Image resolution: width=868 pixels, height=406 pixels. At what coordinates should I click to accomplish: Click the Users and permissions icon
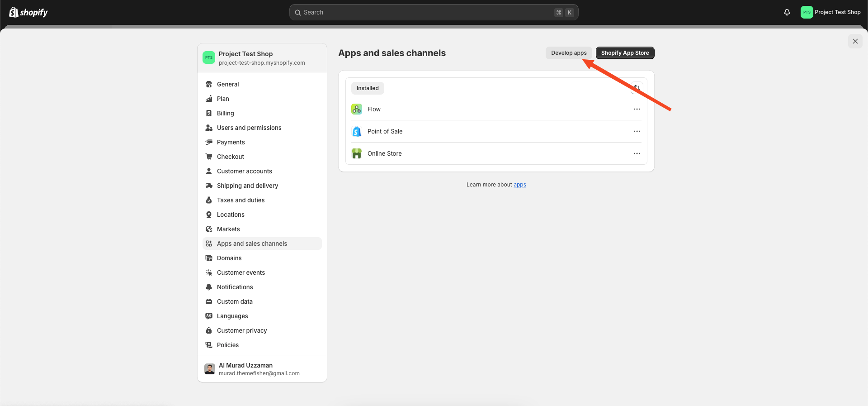(x=209, y=128)
